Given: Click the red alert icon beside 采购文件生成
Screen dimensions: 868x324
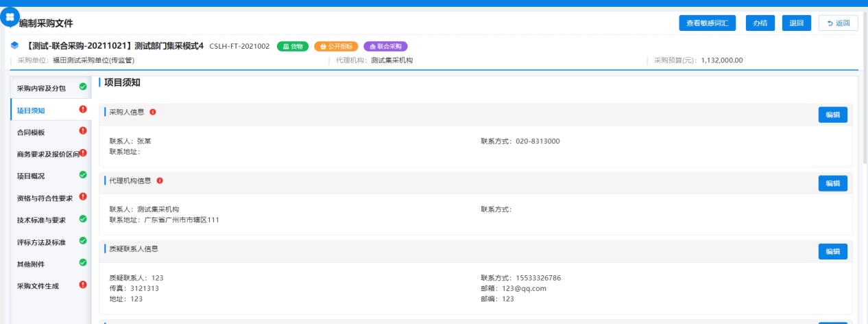Looking at the screenshot, I should point(83,285).
